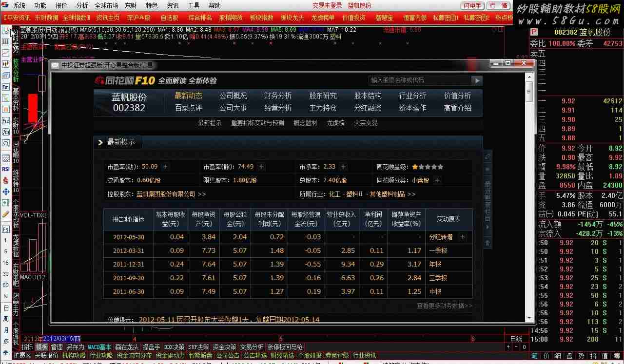This screenshot has width=624, height=364.
Task: Select the 15 minute period toggle
Action: pos(6,263)
